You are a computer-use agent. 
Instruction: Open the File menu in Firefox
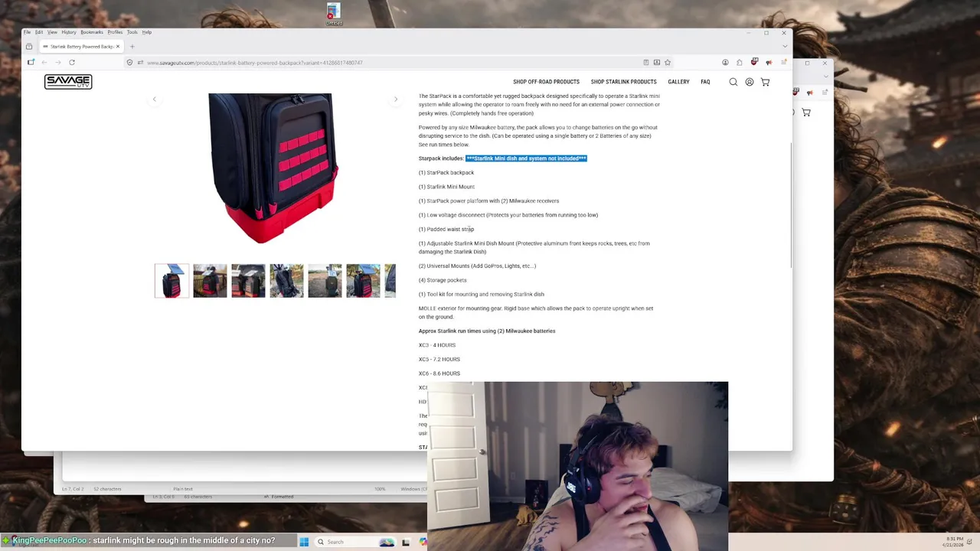click(x=27, y=32)
